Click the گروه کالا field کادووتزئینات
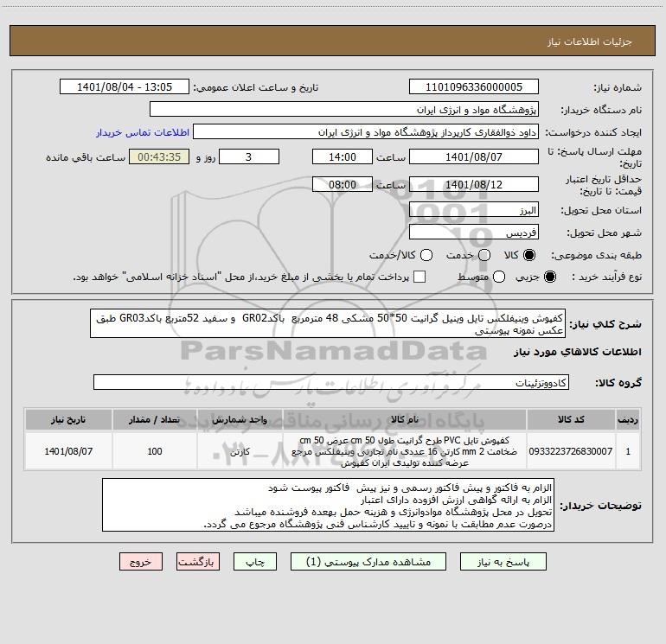666x644 pixels. click(x=331, y=382)
